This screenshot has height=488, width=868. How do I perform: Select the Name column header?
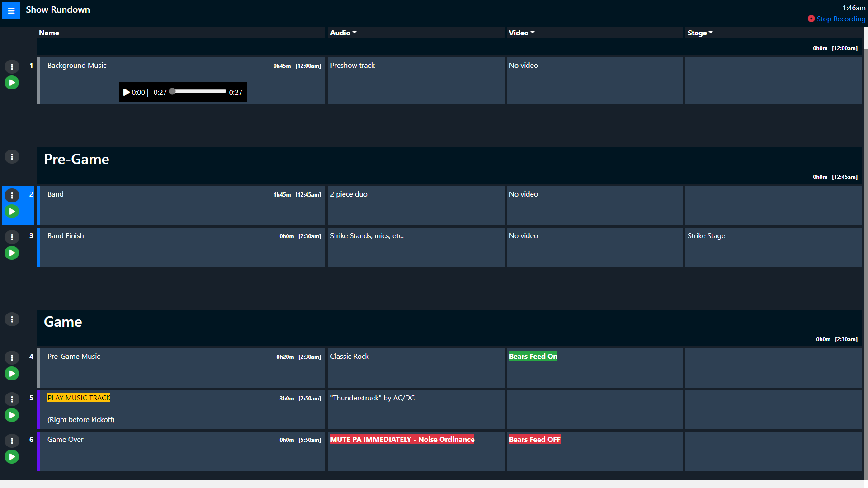click(50, 33)
